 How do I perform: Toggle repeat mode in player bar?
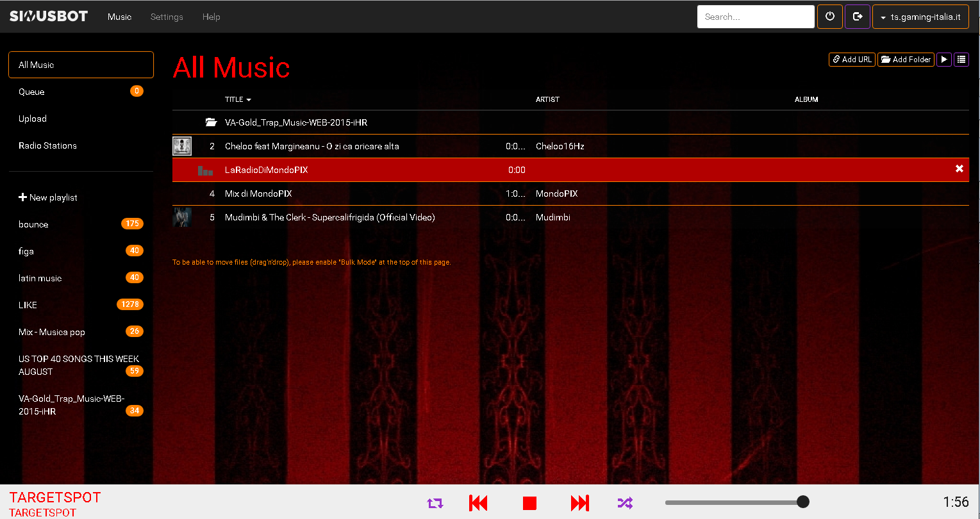435,503
